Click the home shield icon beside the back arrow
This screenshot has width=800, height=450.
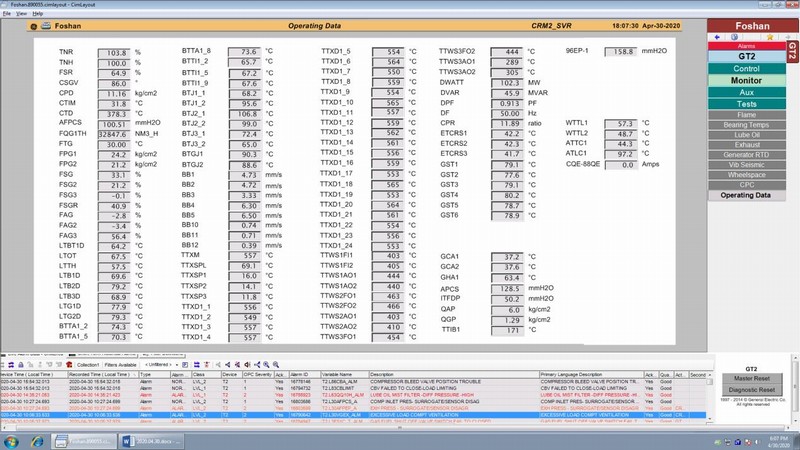[x=734, y=37]
